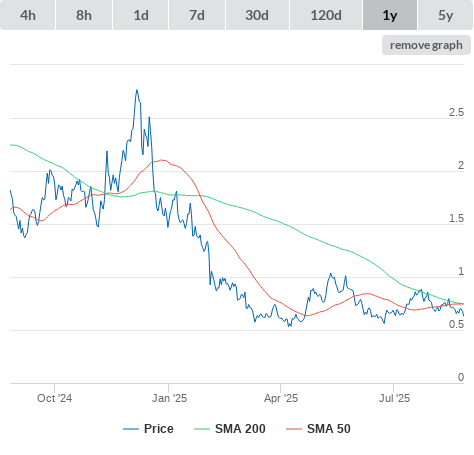Click the green SMA 200 legend marker
The image size is (474, 455).
pyautogui.click(x=202, y=429)
